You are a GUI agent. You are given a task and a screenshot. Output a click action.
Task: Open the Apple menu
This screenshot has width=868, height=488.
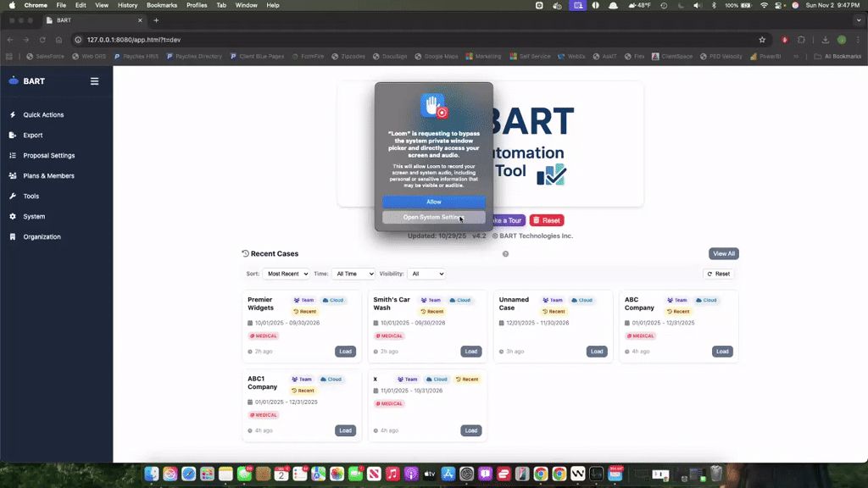click(12, 5)
